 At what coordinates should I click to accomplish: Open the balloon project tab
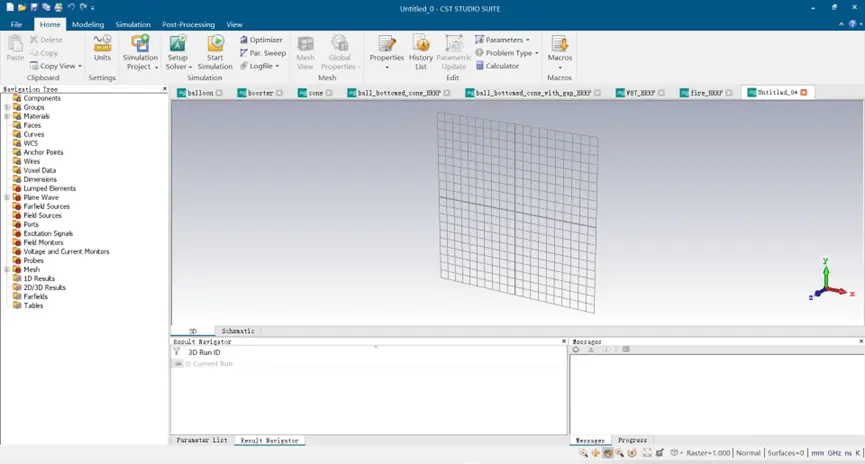[200, 93]
